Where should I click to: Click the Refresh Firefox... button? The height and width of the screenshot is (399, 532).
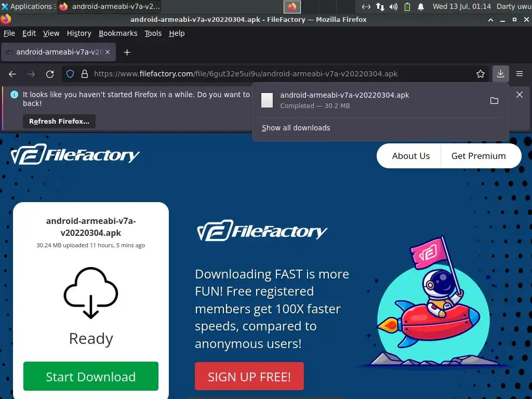[x=59, y=121]
